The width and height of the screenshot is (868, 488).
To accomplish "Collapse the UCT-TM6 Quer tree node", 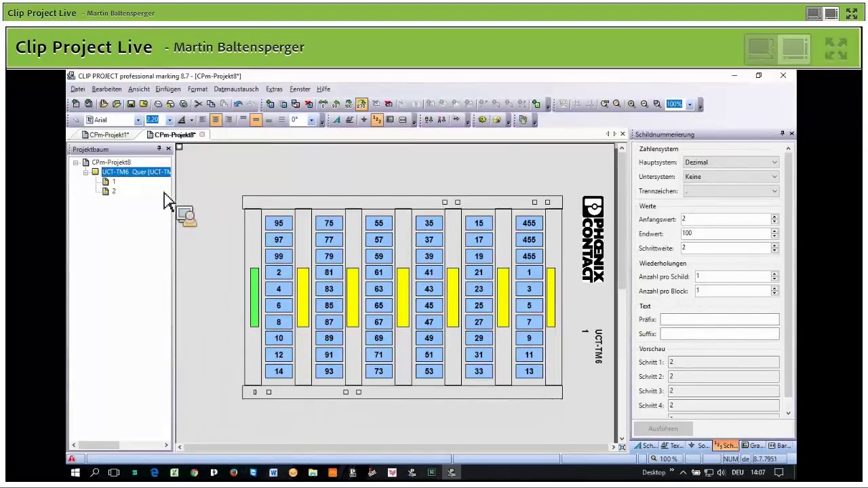I will pos(86,172).
